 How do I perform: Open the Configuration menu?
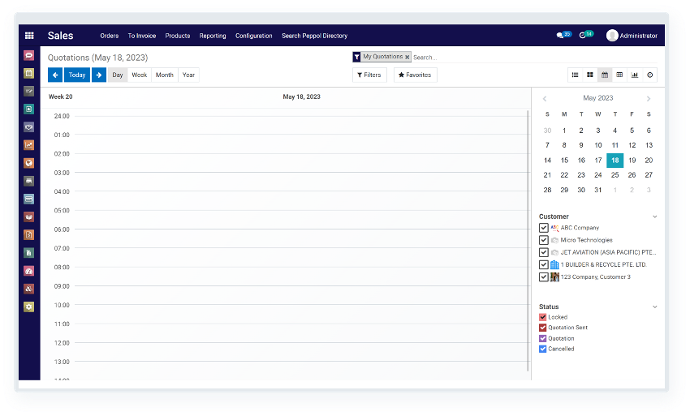[253, 36]
